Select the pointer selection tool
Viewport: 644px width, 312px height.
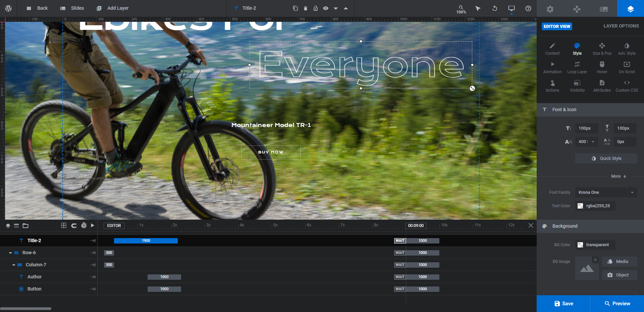[478, 8]
